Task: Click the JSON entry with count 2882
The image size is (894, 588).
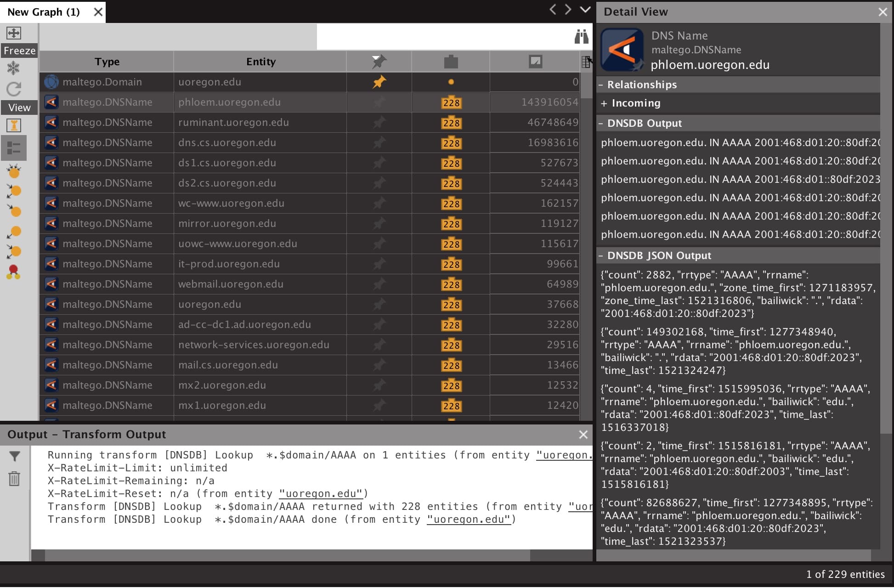Action: coord(738,294)
